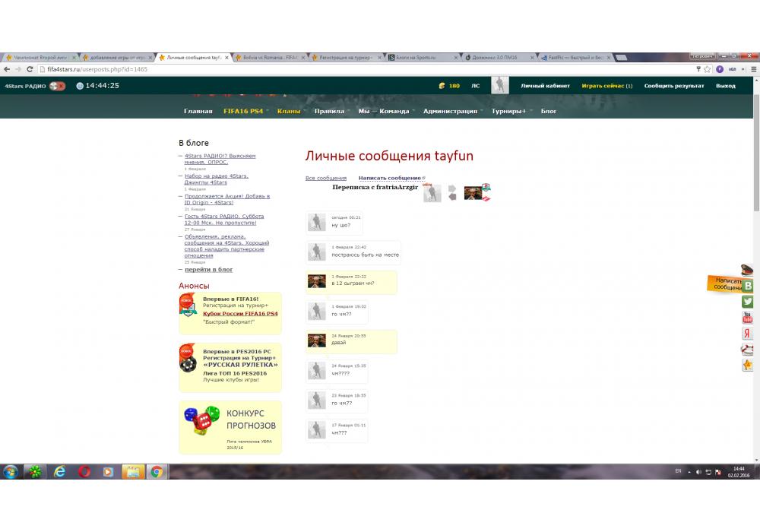Expand the Администрация dropdown menu
Image resolution: width=760 pixels, height=532 pixels.
tap(450, 111)
